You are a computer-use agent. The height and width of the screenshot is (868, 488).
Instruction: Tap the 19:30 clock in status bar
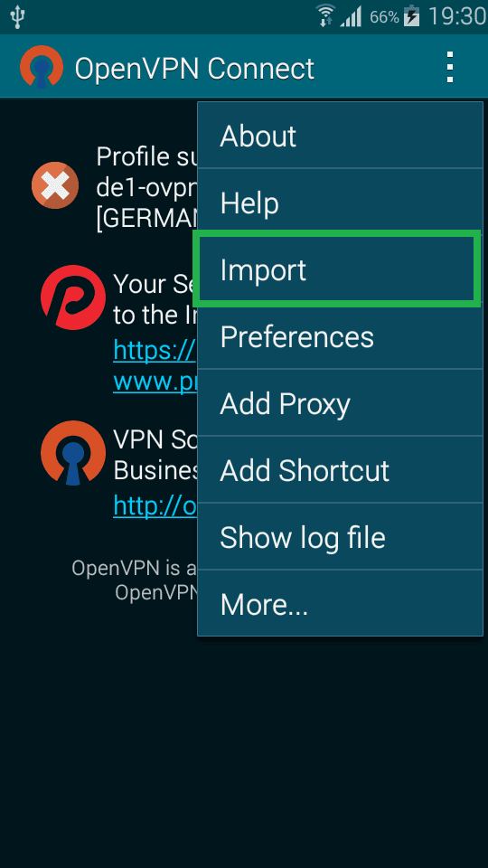coord(457,16)
